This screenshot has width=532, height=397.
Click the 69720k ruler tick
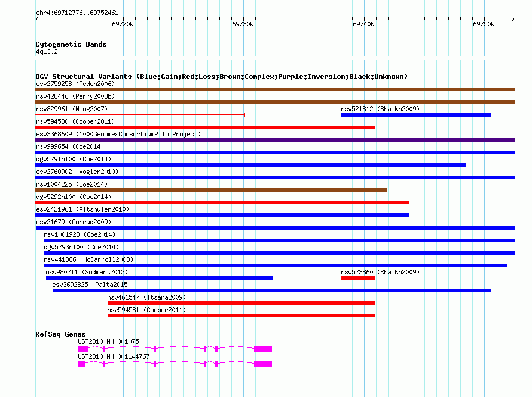(123, 24)
